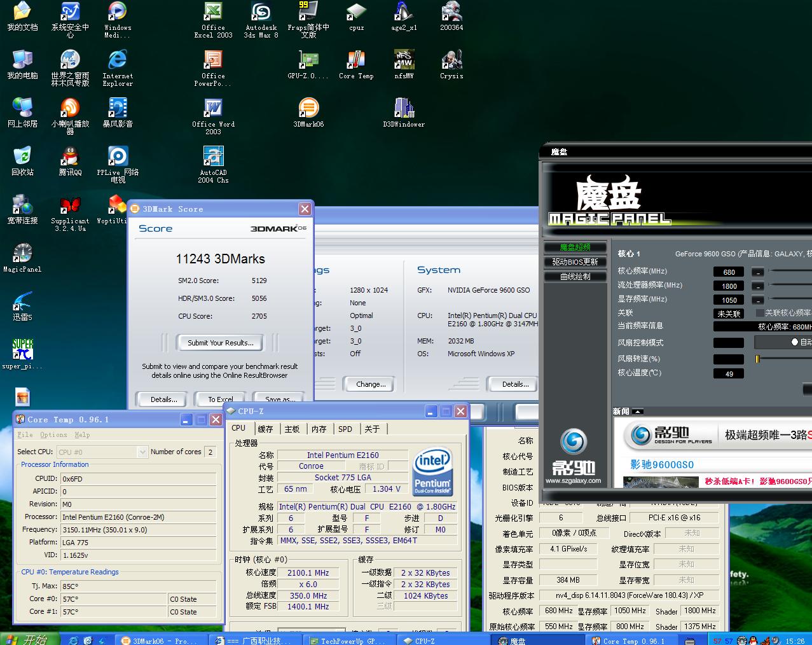Switch to the TechPowerUp GPU-Z taskbar button
Image resolution: width=812 pixels, height=645 pixels.
pyautogui.click(x=351, y=640)
